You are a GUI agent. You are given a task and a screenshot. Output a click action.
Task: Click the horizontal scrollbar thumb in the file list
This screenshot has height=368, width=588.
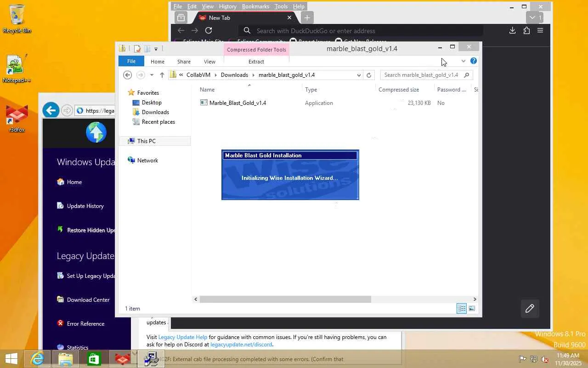coord(285,299)
